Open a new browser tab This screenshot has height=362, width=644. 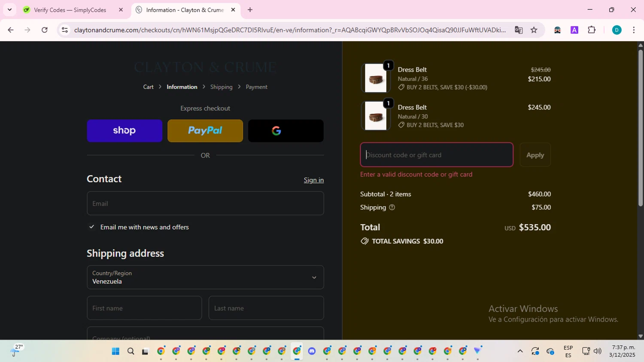point(250,10)
